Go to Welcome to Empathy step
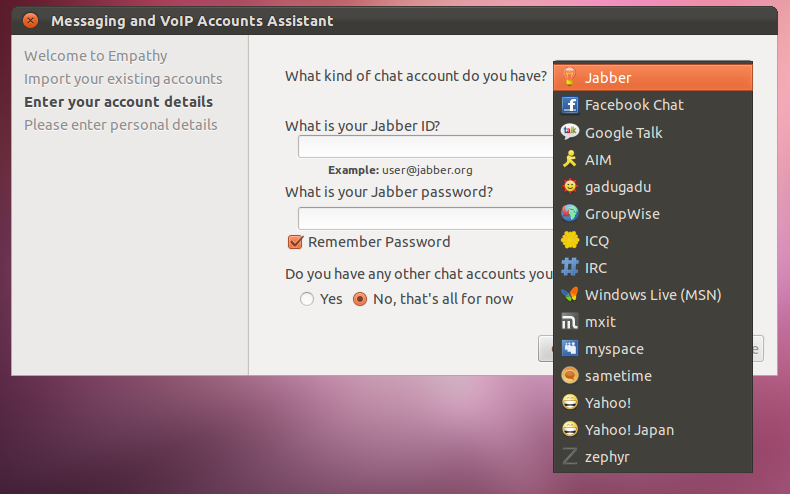The height and width of the screenshot is (494, 790). coord(96,56)
